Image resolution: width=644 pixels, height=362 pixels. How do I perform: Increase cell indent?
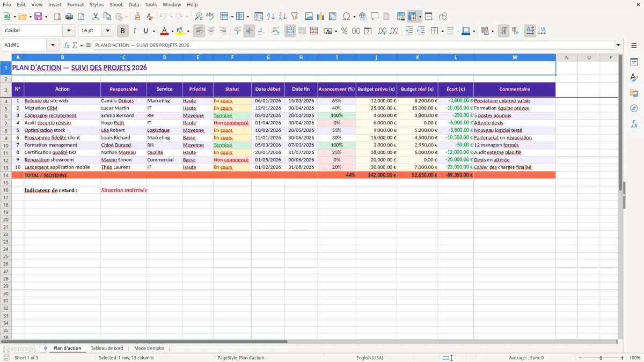(409, 31)
